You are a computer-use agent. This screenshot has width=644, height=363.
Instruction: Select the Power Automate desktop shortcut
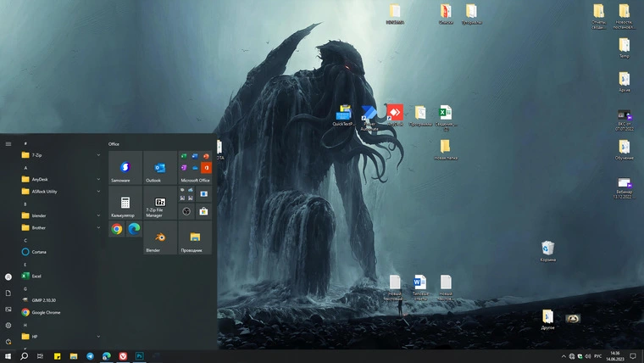(369, 118)
